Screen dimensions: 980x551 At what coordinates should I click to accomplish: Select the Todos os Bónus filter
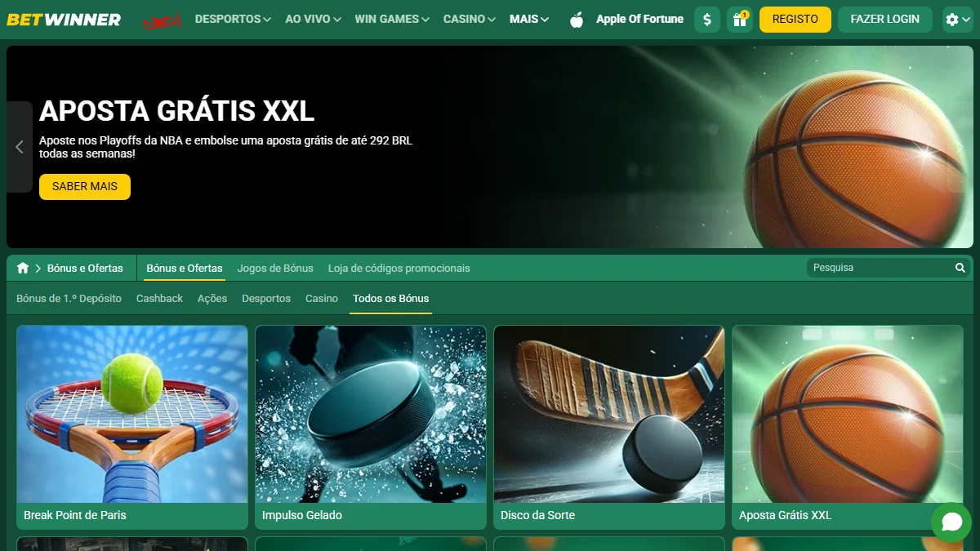pos(390,299)
